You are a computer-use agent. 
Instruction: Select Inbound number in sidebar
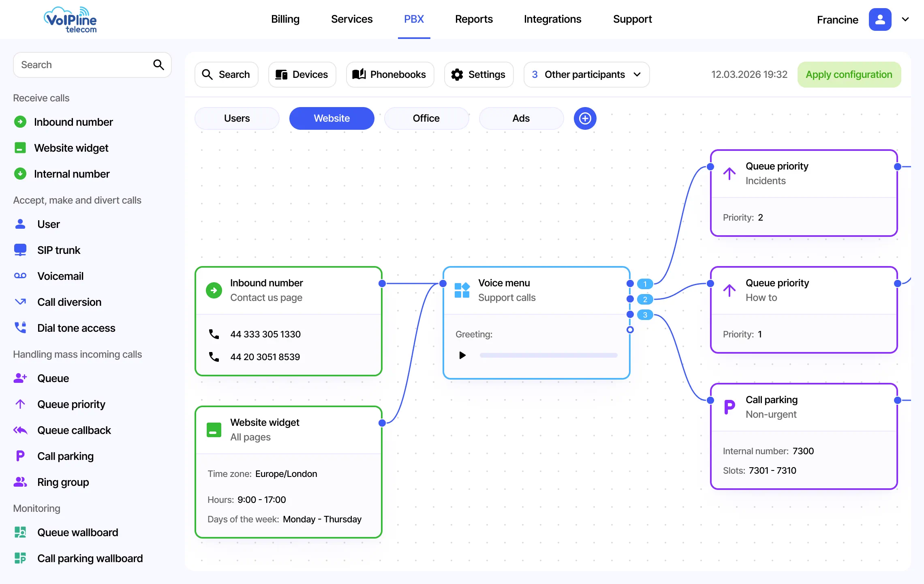pyautogui.click(x=63, y=122)
